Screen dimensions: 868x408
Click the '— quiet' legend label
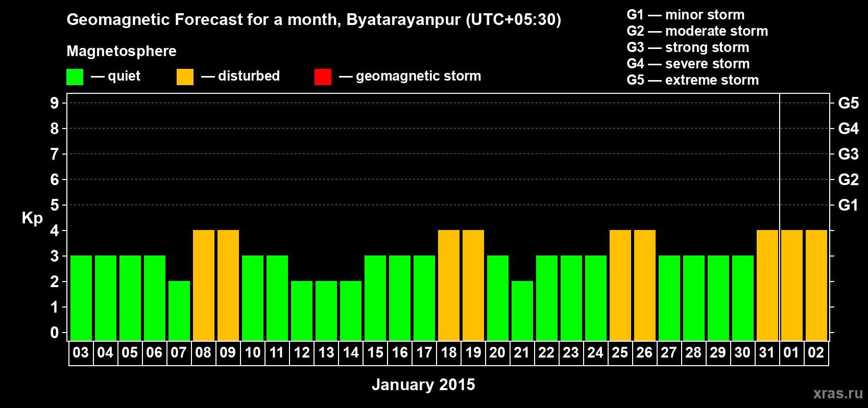[115, 76]
